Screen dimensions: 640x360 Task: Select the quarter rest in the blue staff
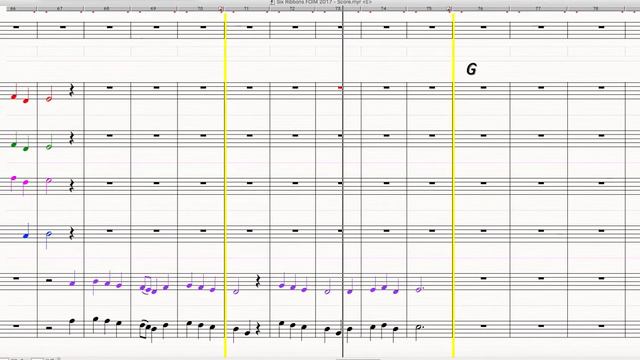[x=71, y=233]
